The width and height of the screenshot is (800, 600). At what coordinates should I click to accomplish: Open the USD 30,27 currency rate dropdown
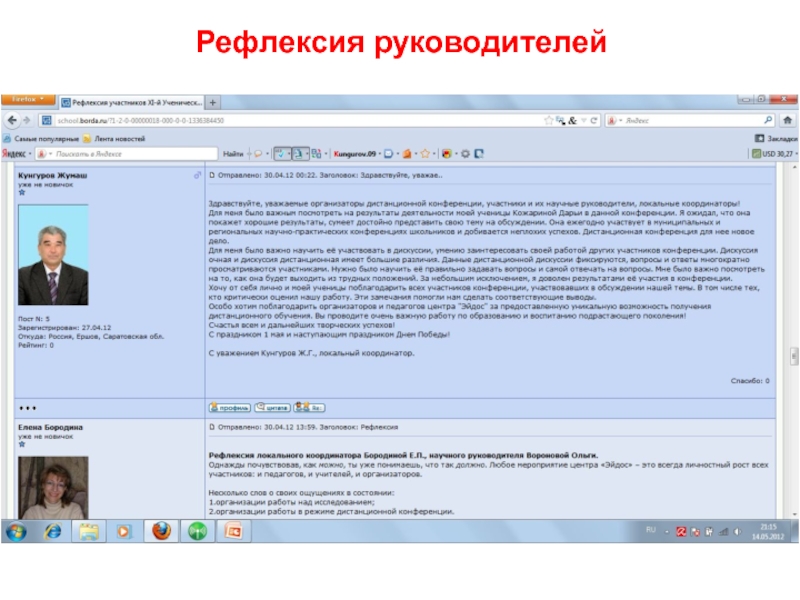tap(775, 154)
